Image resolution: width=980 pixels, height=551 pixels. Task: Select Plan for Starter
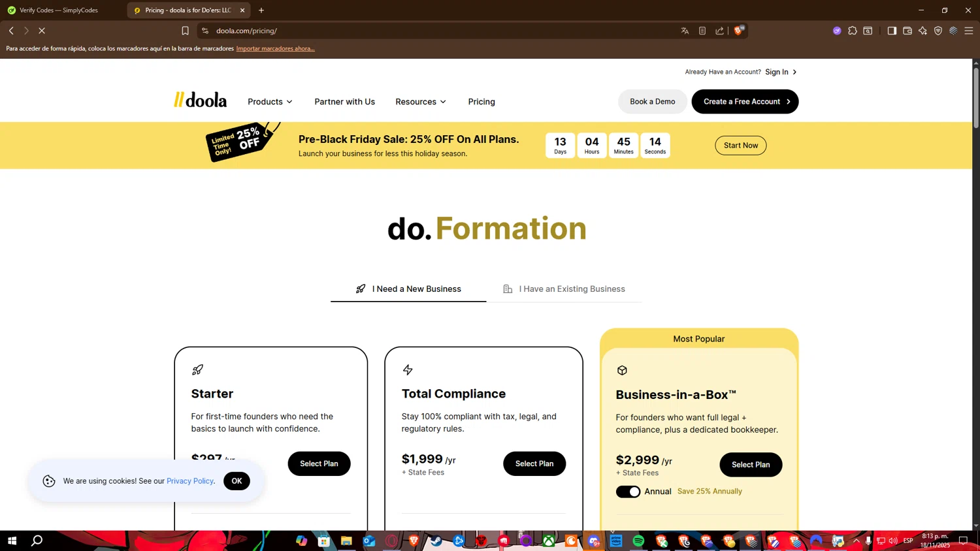pyautogui.click(x=319, y=464)
